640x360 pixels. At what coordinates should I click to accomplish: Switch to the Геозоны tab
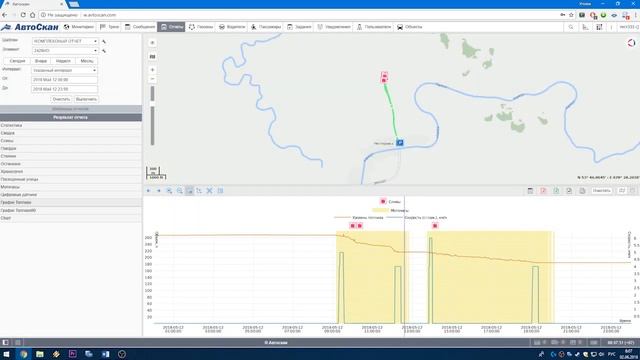pyautogui.click(x=201, y=27)
